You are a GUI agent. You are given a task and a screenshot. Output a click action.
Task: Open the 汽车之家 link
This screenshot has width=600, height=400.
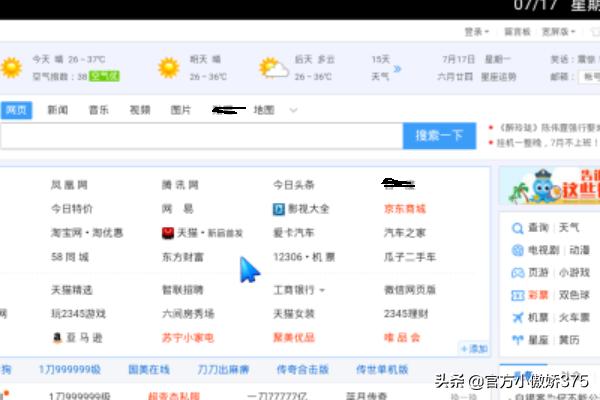point(405,233)
